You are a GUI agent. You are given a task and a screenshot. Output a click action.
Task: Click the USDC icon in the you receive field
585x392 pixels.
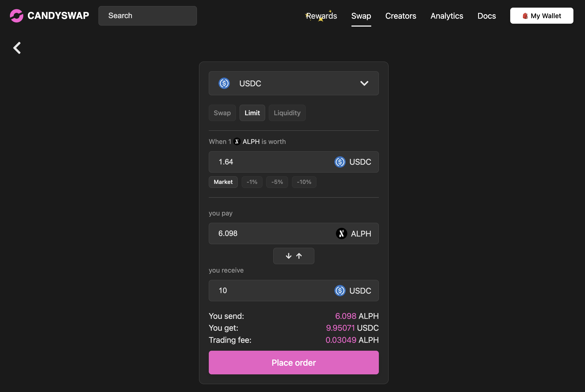340,291
